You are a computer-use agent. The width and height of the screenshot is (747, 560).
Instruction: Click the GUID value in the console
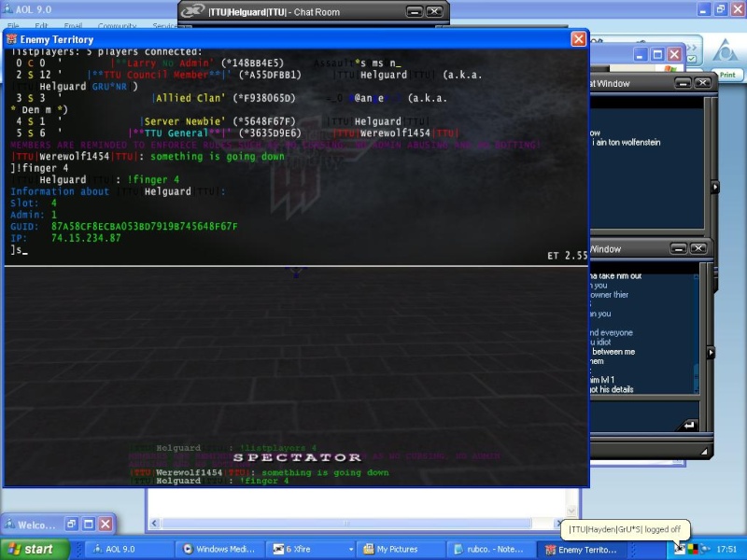(145, 226)
